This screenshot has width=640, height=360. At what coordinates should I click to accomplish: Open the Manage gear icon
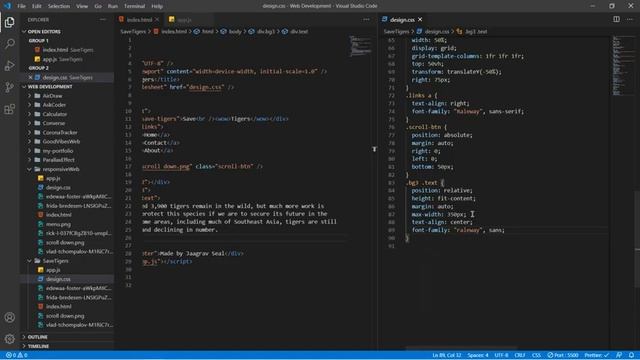point(9,338)
